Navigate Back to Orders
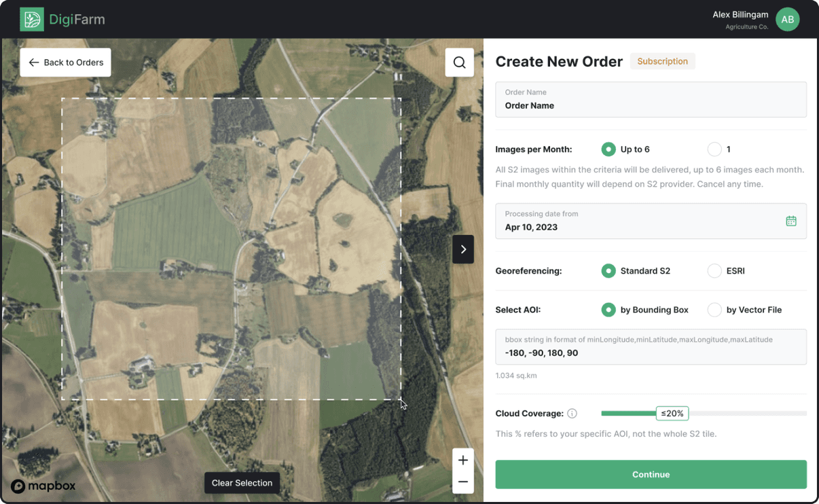Screen dimensions: 819x504 [65, 62]
